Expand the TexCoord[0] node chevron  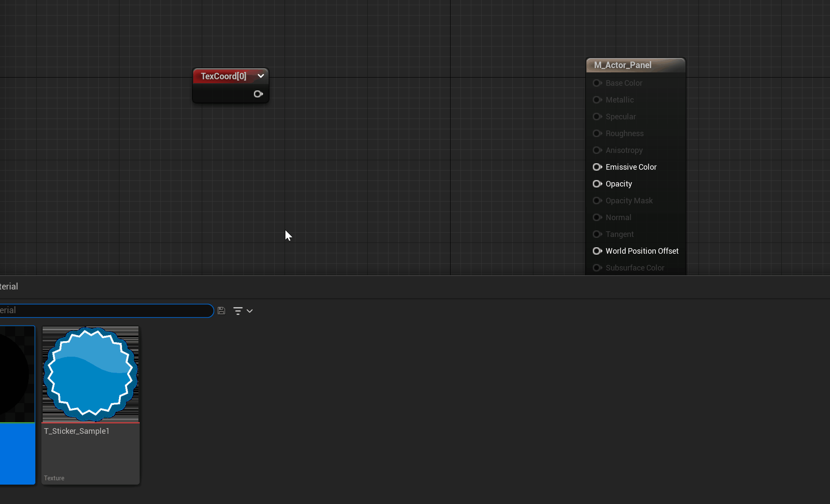(x=261, y=76)
